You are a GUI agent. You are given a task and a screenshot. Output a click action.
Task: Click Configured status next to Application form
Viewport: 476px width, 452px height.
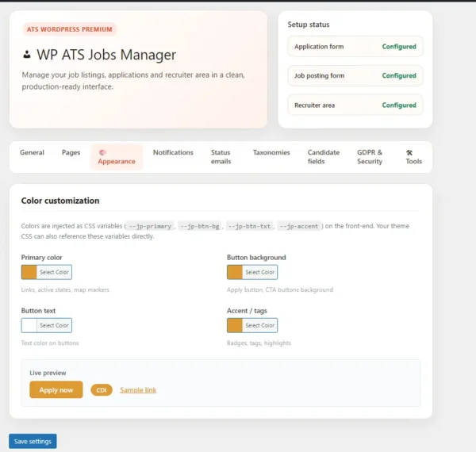click(399, 47)
